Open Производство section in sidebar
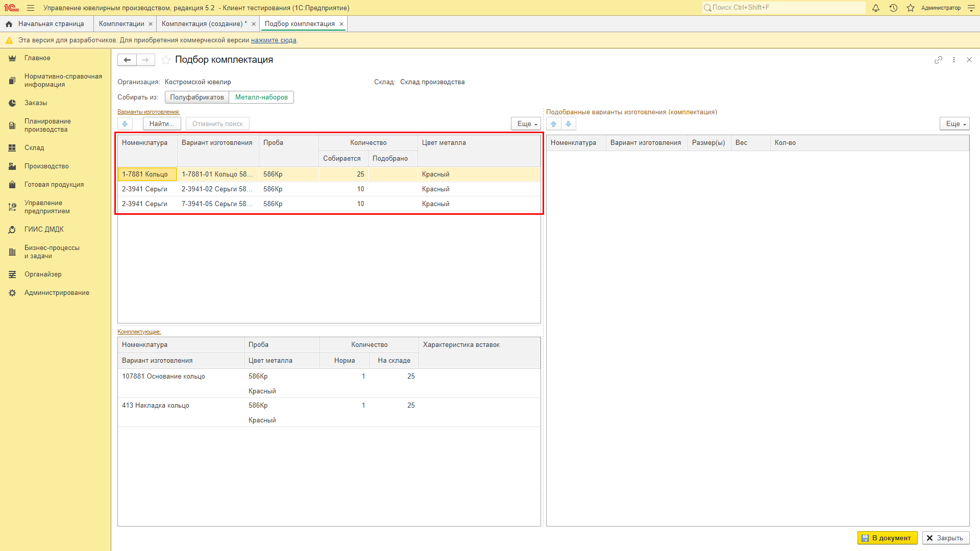The width and height of the screenshot is (980, 551). click(x=46, y=166)
